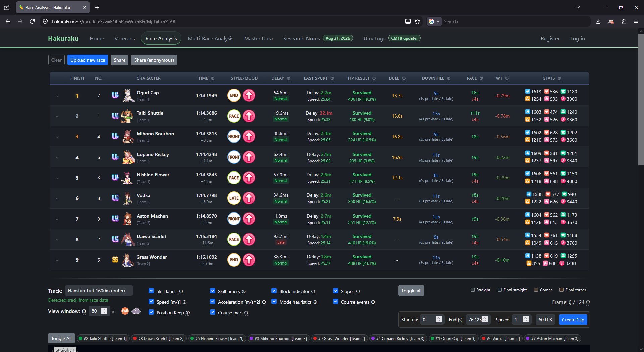Toggle the Block indicator checkbox
This screenshot has width=644, height=352.
click(274, 291)
